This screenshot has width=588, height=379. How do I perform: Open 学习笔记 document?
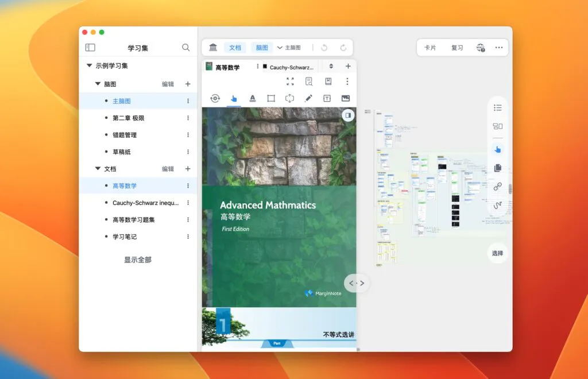coord(125,237)
